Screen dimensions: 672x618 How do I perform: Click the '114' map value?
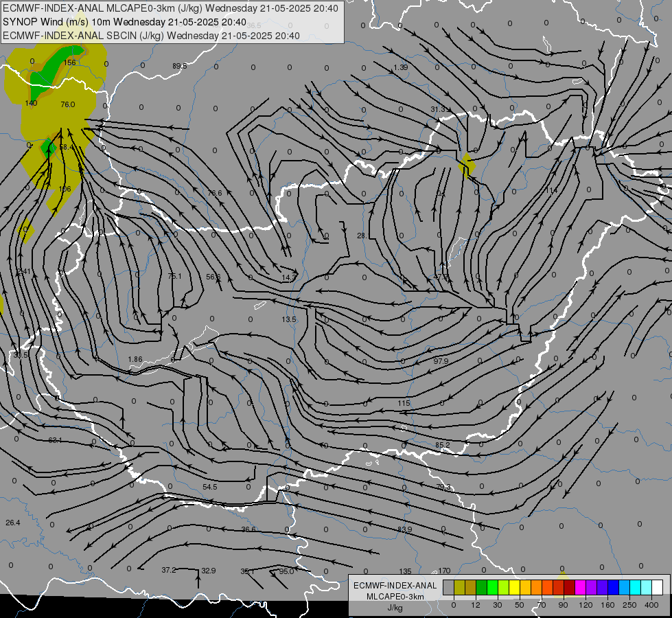click(552, 190)
